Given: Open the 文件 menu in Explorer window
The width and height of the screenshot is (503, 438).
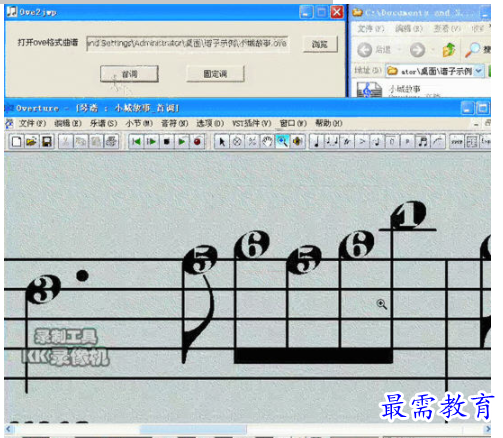Looking at the screenshot, I should 371,29.
